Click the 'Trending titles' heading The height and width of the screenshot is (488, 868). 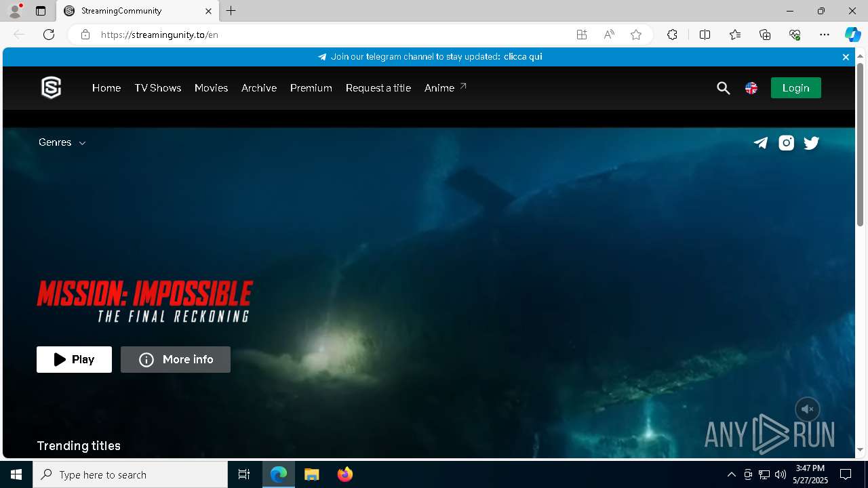click(x=79, y=446)
